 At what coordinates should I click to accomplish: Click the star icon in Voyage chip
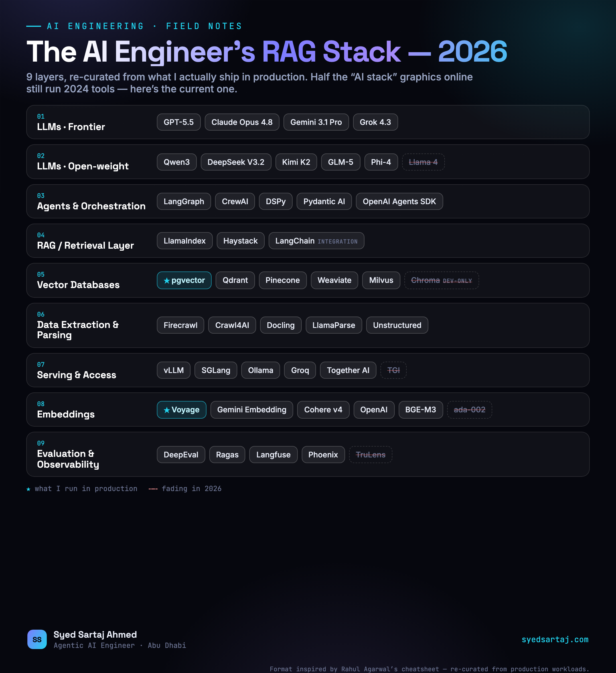click(167, 410)
